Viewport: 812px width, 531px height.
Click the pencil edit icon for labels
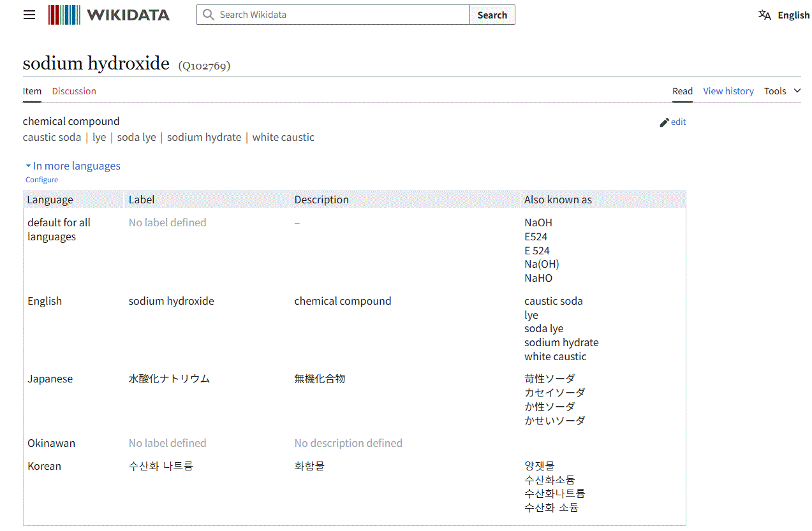coord(664,122)
